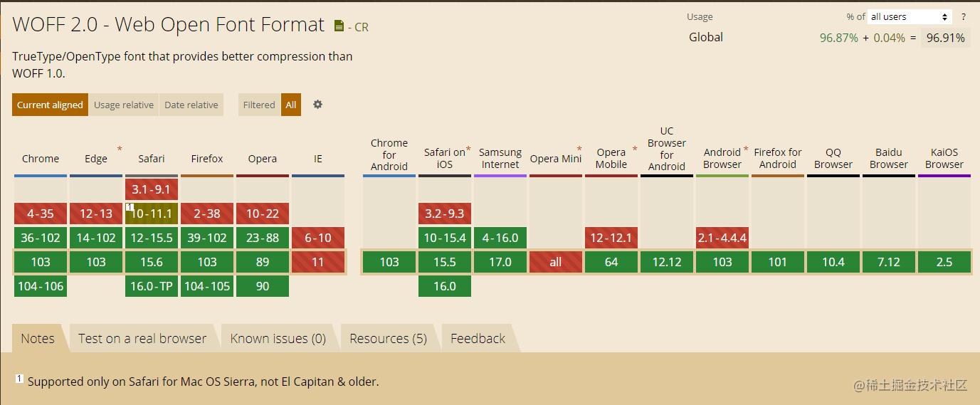Open the settings gear icon
Image resolution: width=980 pixels, height=405 pixels.
click(x=318, y=104)
